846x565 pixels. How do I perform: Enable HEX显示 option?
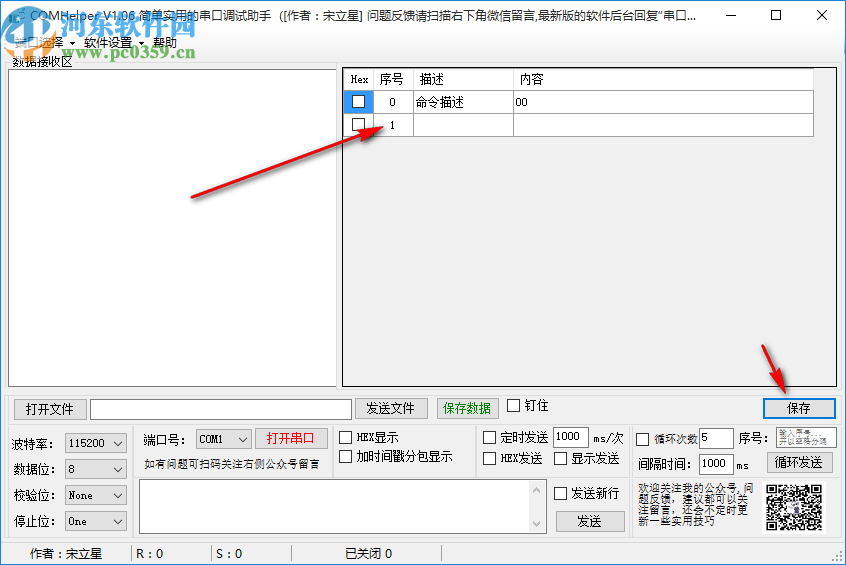click(345, 437)
